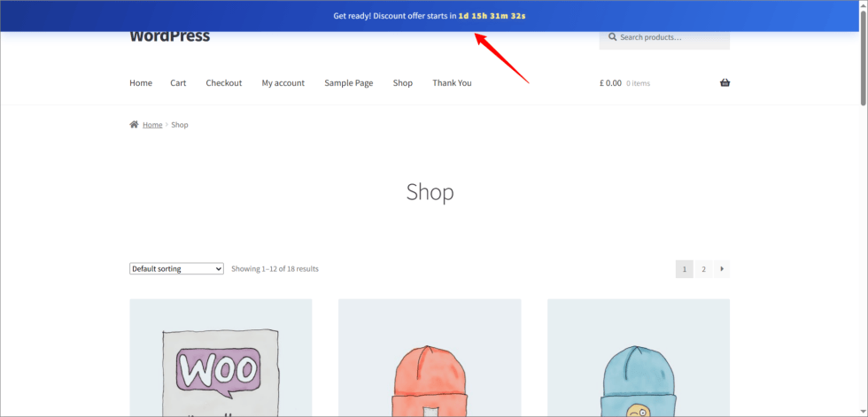Viewport: 868px width, 417px height.
Task: Click the Shop page heading
Action: tap(430, 192)
